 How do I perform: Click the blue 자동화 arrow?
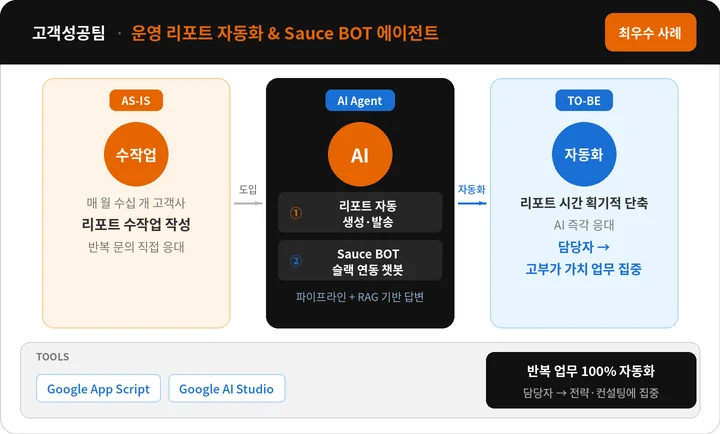[472, 203]
